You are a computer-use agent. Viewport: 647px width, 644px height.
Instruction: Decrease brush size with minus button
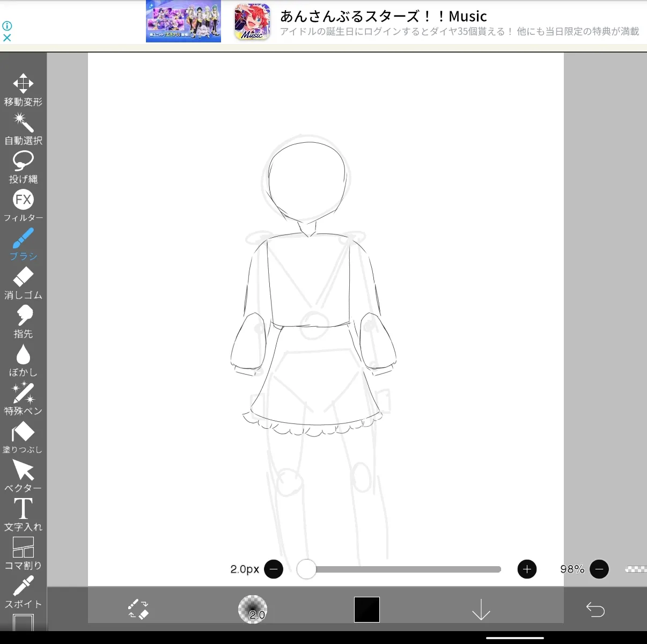point(274,569)
